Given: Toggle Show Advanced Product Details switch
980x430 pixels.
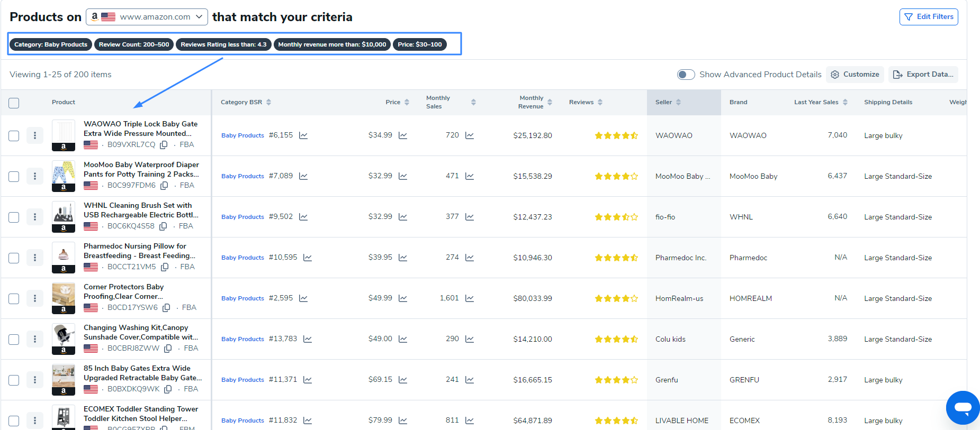Looking at the screenshot, I should [686, 75].
